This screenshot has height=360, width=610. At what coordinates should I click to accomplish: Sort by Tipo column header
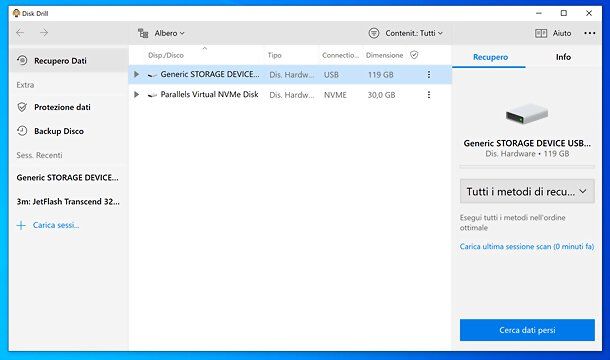[x=274, y=55]
